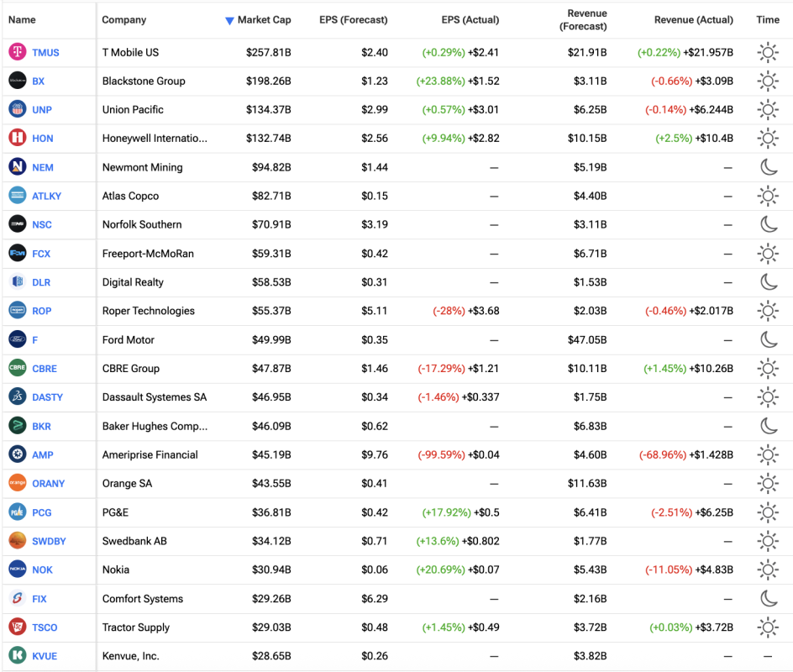The width and height of the screenshot is (793, 672).
Task: Open the UNP ticker link
Action: click(42, 110)
